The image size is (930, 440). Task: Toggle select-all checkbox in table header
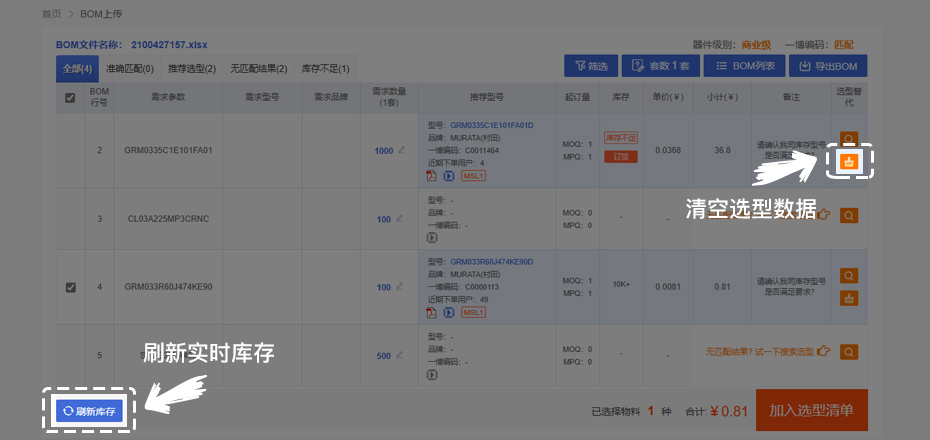[x=70, y=98]
